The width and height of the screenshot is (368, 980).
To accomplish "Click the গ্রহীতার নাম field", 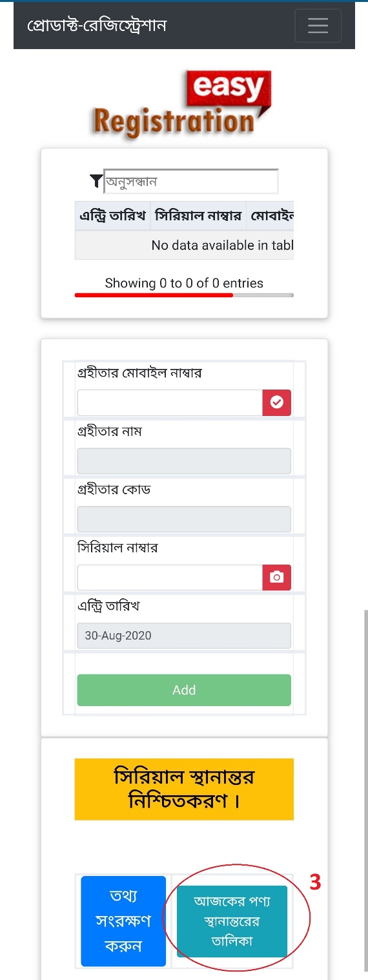I will click(x=184, y=461).
